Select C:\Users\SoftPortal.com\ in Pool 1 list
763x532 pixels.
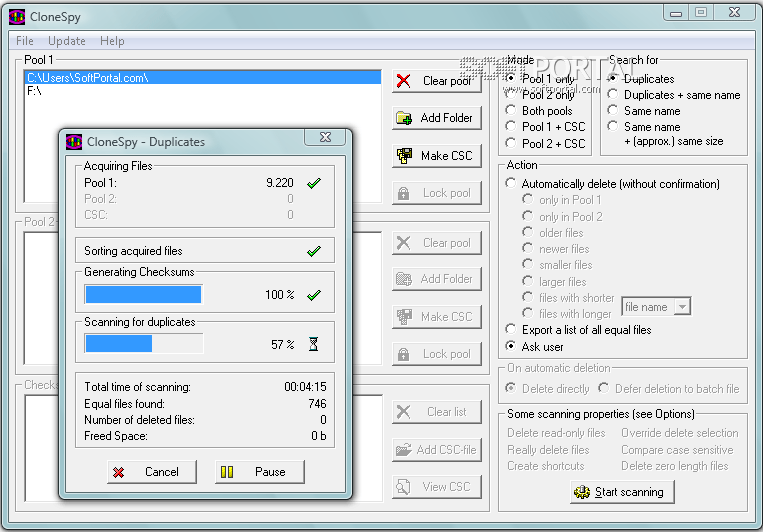tap(203, 77)
